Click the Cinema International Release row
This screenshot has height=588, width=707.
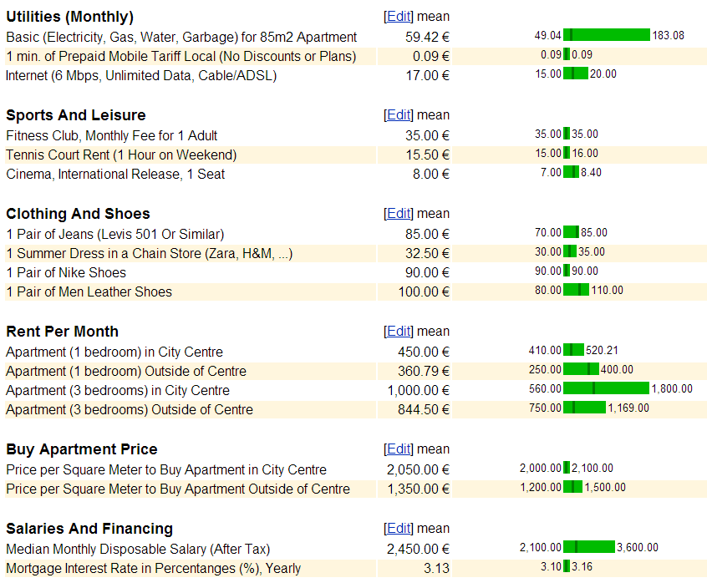tap(115, 175)
